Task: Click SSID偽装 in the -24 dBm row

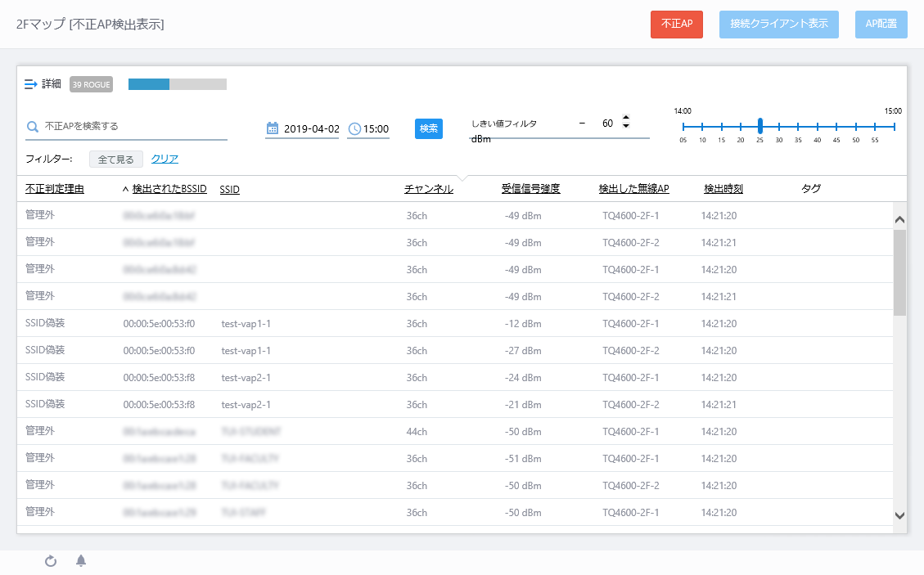Action: click(x=45, y=378)
